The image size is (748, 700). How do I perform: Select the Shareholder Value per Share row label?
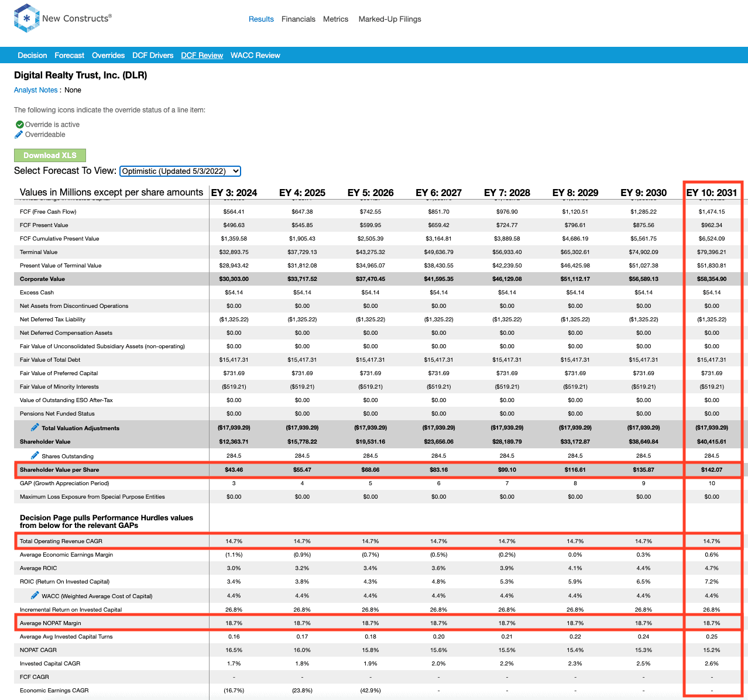(60, 469)
